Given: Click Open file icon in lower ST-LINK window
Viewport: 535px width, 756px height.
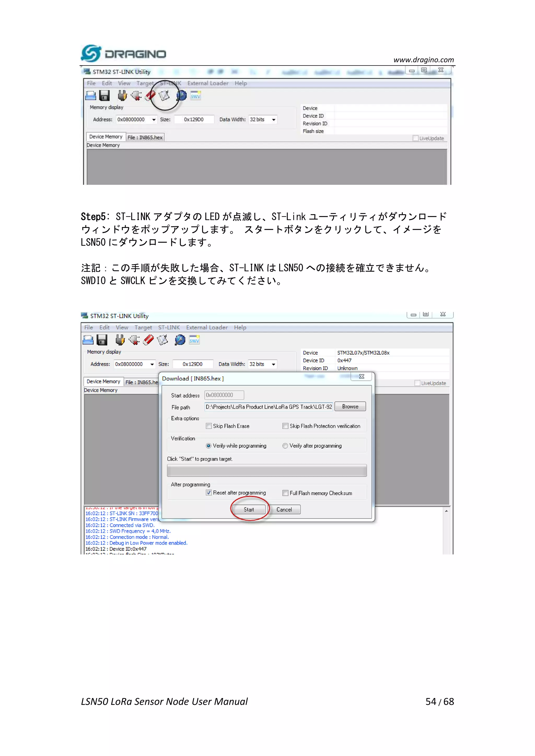Looking at the screenshot, I should [88, 340].
